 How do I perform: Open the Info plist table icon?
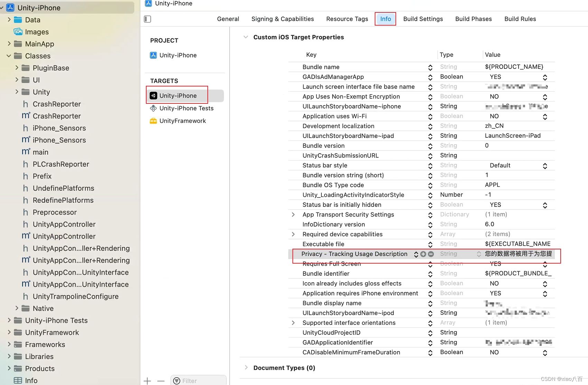coord(18,381)
